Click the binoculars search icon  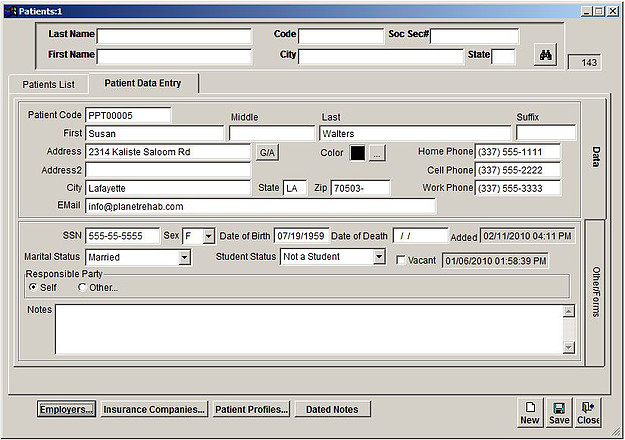(546, 56)
